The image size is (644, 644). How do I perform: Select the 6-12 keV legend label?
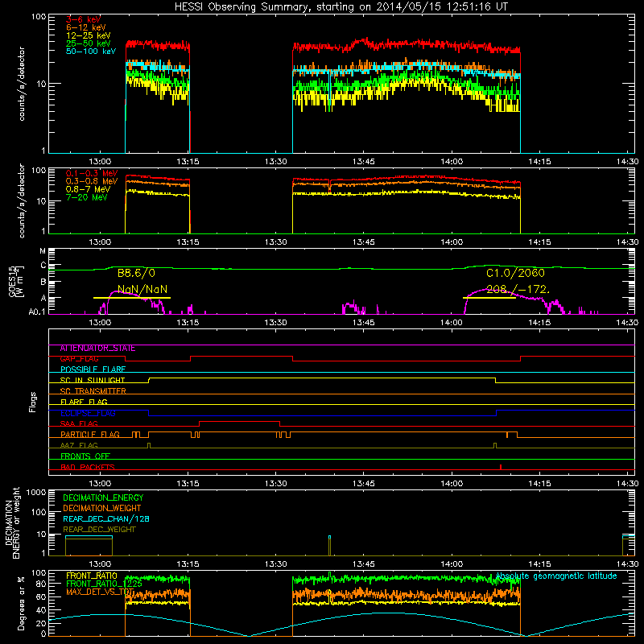point(86,27)
